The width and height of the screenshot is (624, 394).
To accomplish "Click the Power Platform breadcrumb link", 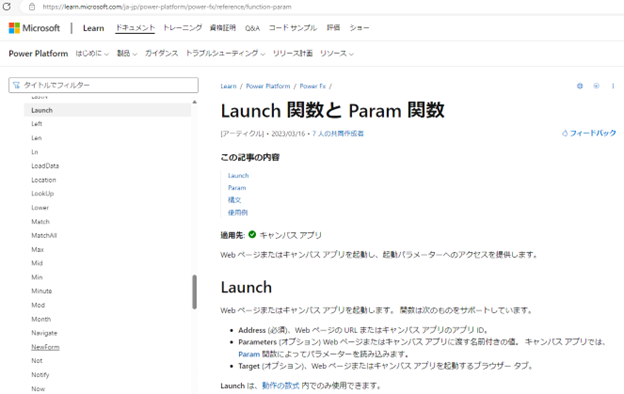I will [x=268, y=86].
